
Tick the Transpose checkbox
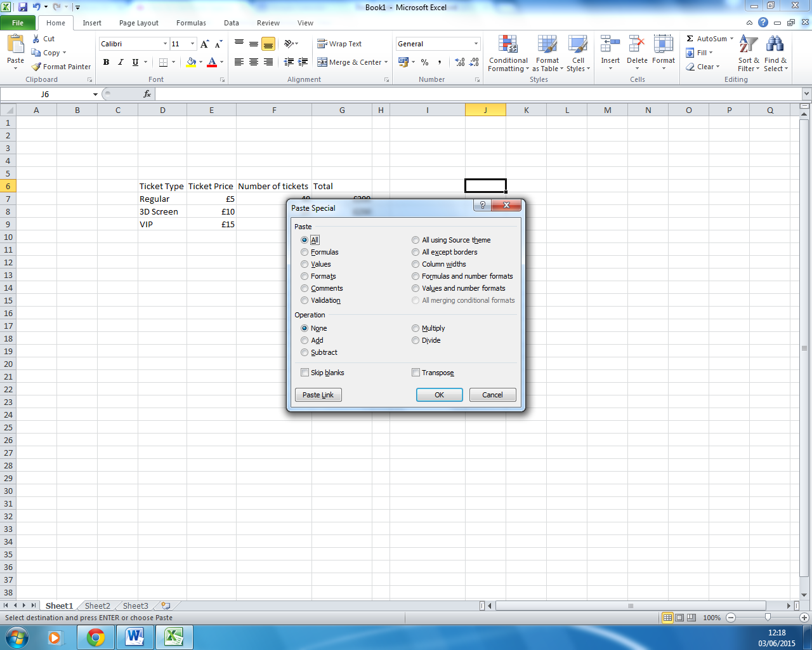pos(416,373)
